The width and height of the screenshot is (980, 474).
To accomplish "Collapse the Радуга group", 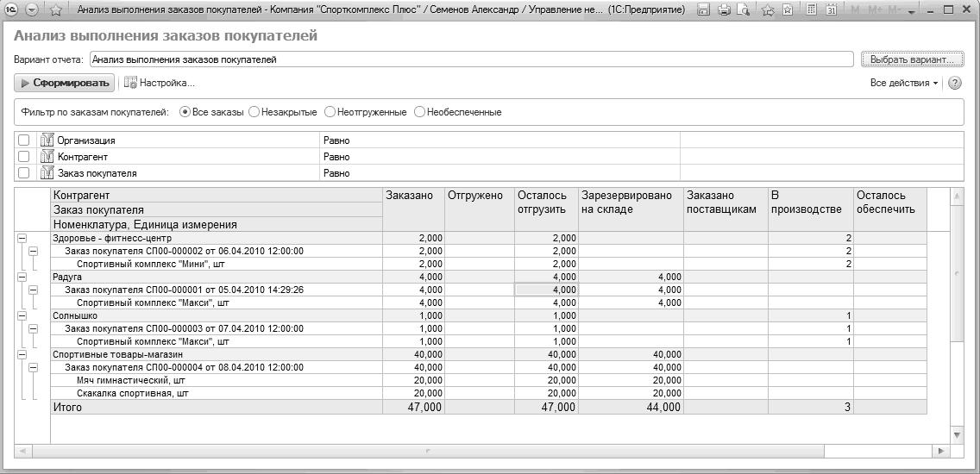I will point(22,277).
